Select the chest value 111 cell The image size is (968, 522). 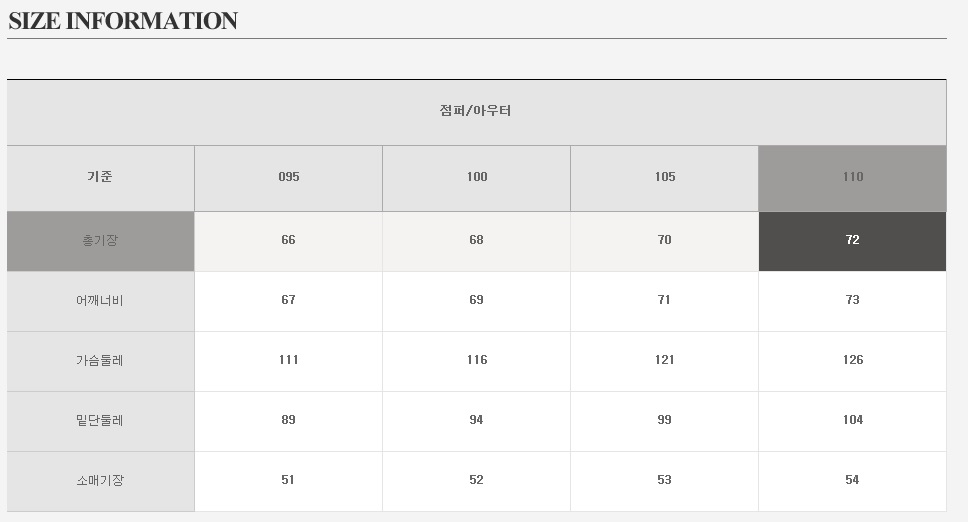tap(288, 360)
